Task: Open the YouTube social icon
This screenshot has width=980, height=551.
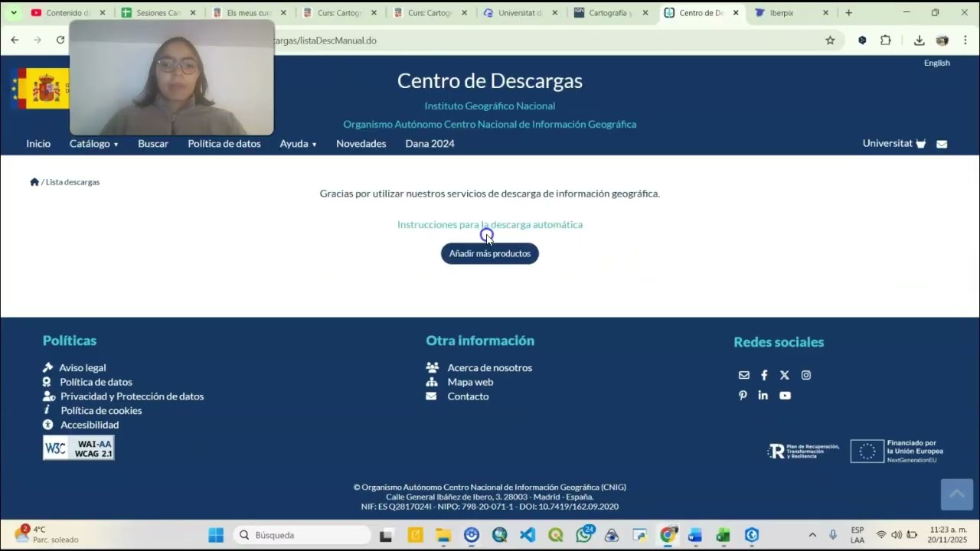Action: (785, 396)
